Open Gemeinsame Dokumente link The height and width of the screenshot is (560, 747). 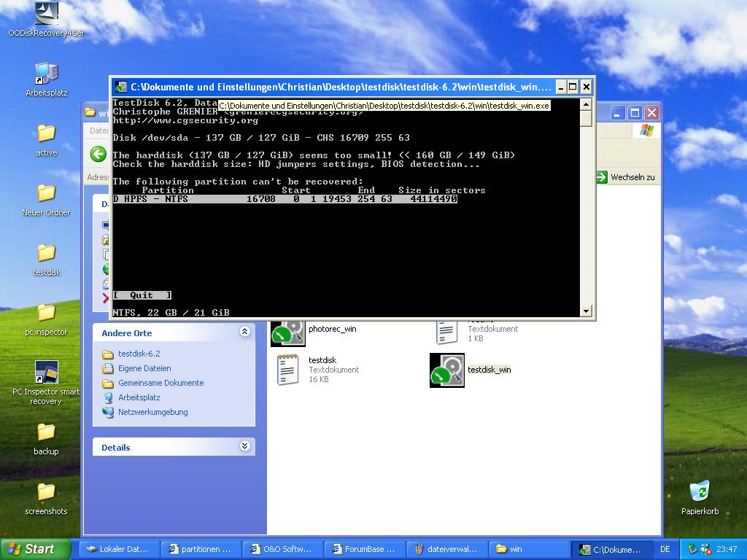(161, 383)
